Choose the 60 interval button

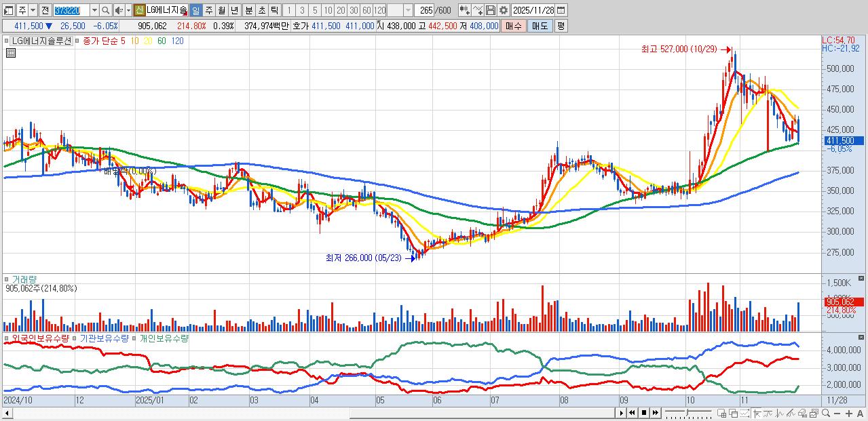(x=366, y=10)
